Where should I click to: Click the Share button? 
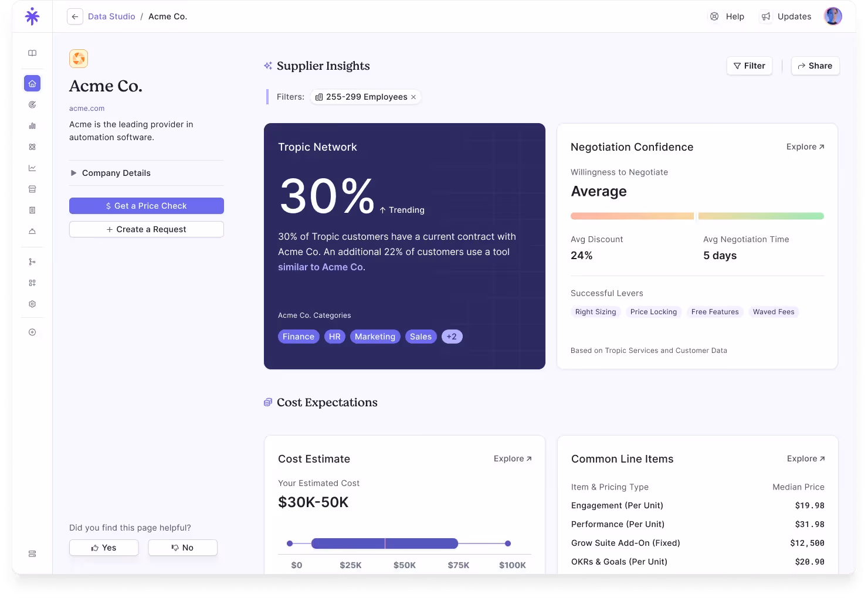[815, 66]
